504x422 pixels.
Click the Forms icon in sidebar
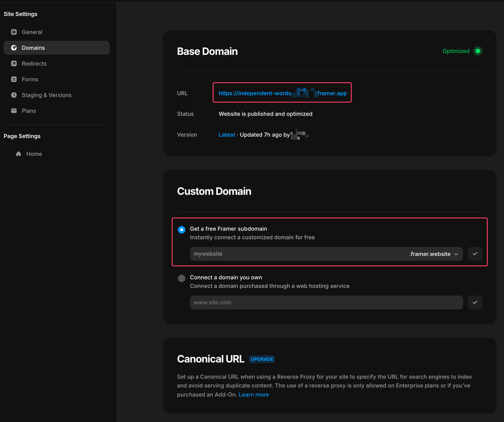14,79
